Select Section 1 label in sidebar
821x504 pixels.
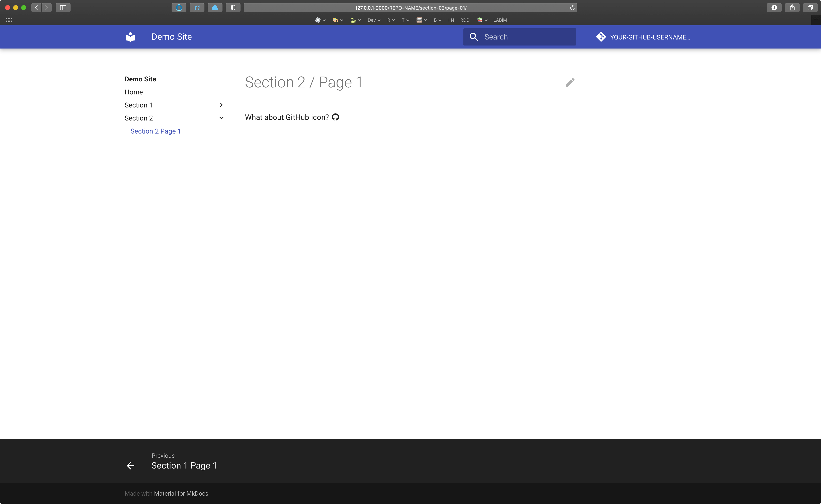pyautogui.click(x=138, y=105)
